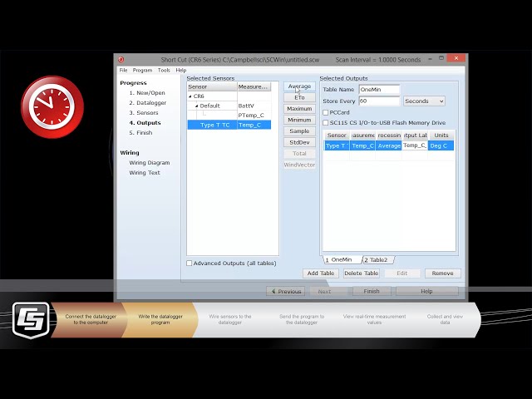The height and width of the screenshot is (399, 532).
Task: Click Measure... column header in Selected Sensors
Action: coord(254,86)
